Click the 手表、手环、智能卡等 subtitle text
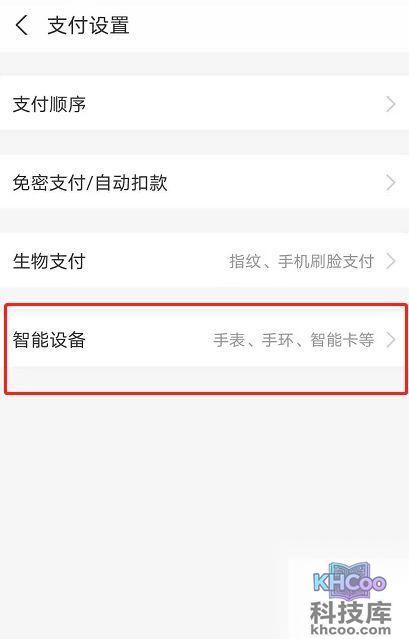Viewport: 409px width, 639px height. pos(294,339)
